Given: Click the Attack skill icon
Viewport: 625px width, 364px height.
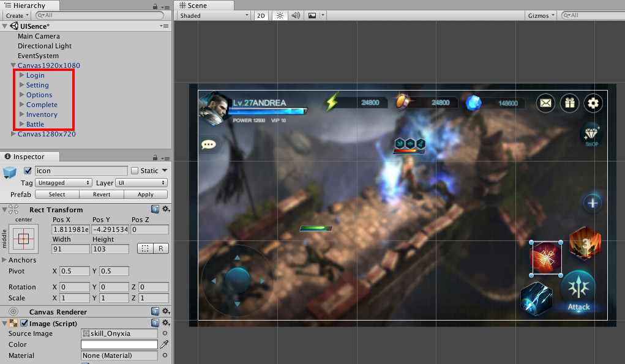Looking at the screenshot, I should [578, 291].
